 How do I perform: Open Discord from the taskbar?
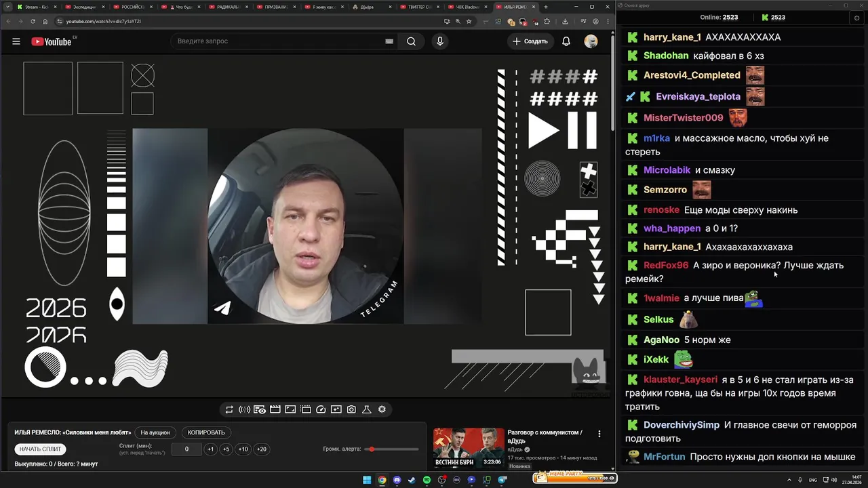(397, 480)
